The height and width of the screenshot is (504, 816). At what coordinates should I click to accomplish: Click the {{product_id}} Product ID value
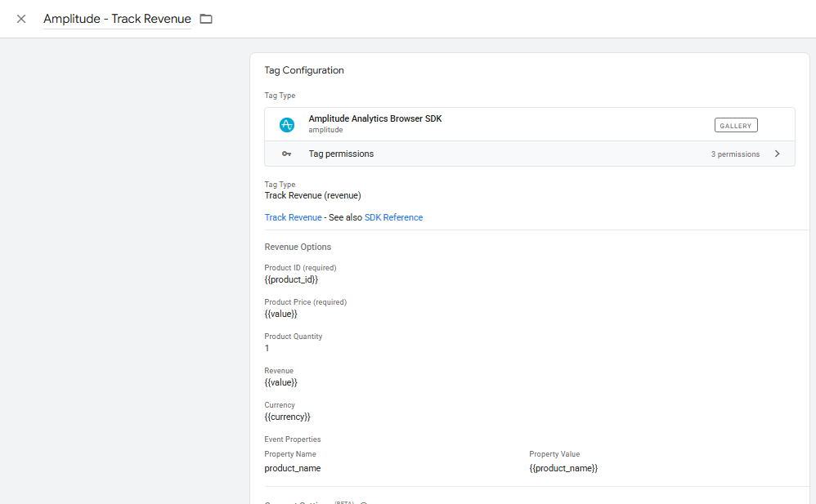[x=291, y=279]
